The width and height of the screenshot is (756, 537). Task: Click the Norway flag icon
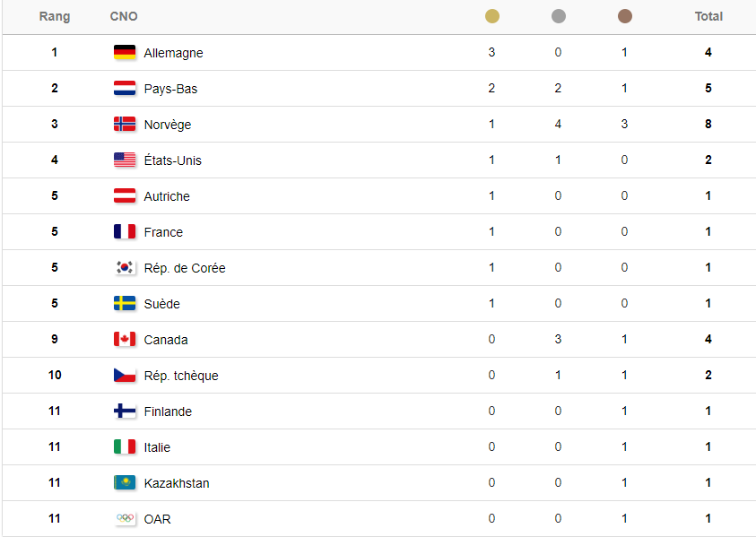[125, 124]
